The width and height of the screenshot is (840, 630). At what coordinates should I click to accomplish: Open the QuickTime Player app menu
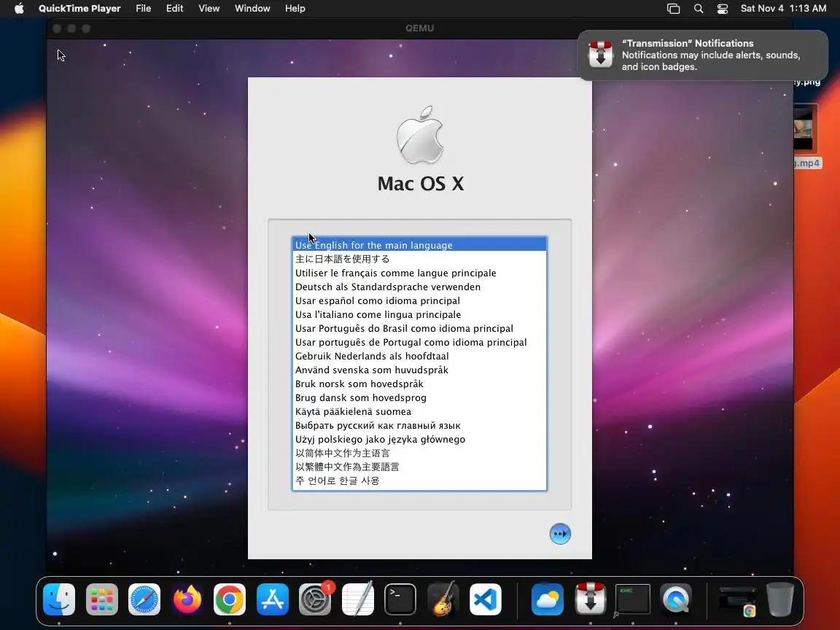pos(79,9)
